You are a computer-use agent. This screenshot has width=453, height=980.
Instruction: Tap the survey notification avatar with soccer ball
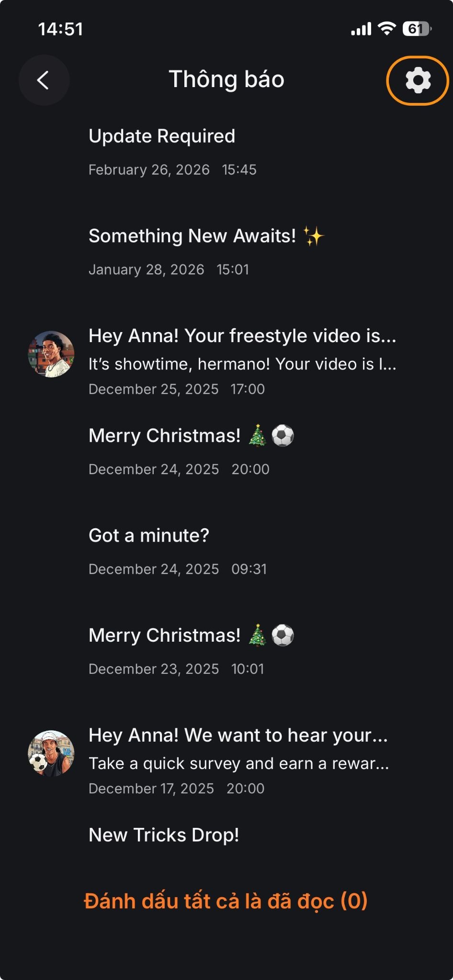[x=51, y=753]
